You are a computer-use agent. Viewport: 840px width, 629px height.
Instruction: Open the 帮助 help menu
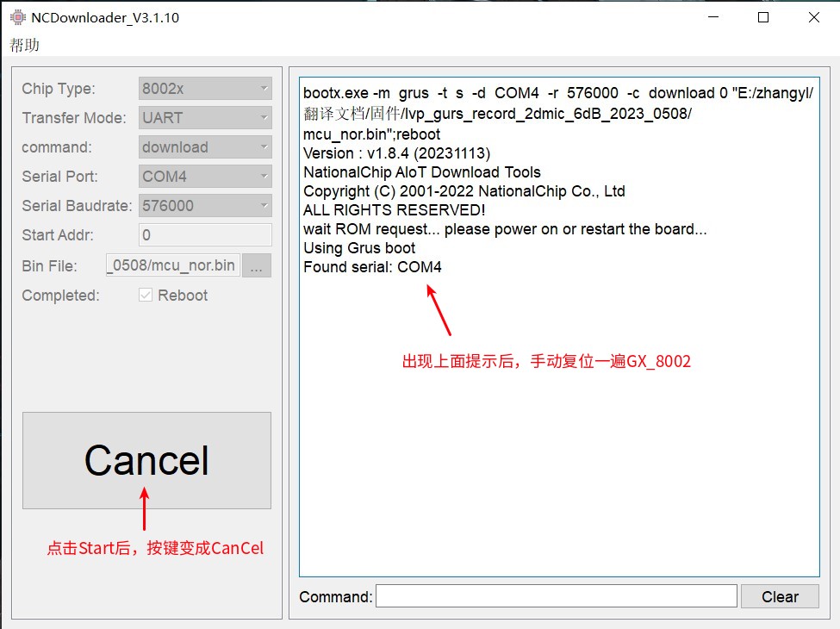[x=25, y=45]
